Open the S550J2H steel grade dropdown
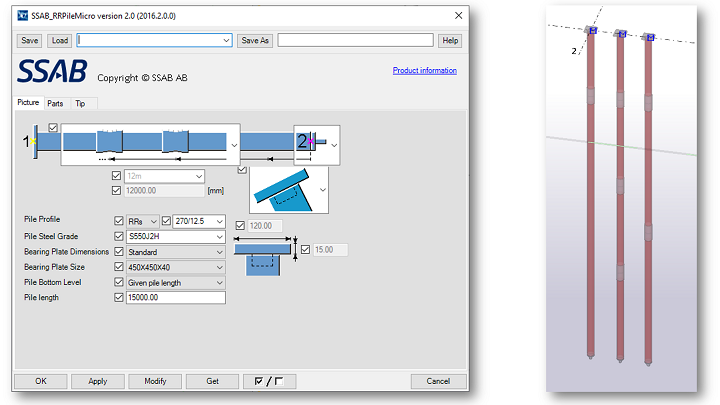This screenshot has width=720, height=405. (x=219, y=237)
